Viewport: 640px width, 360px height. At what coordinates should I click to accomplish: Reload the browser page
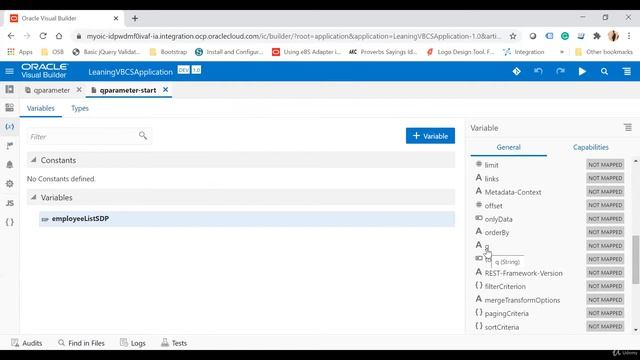(x=43, y=36)
